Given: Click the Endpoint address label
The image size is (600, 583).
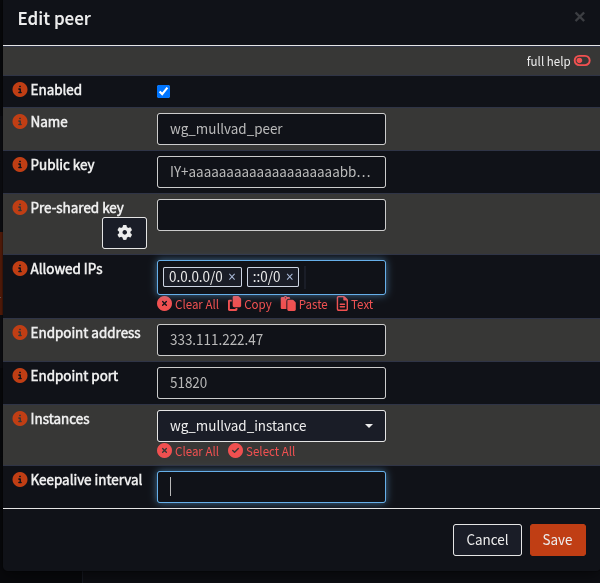Looking at the screenshot, I should 85,333.
